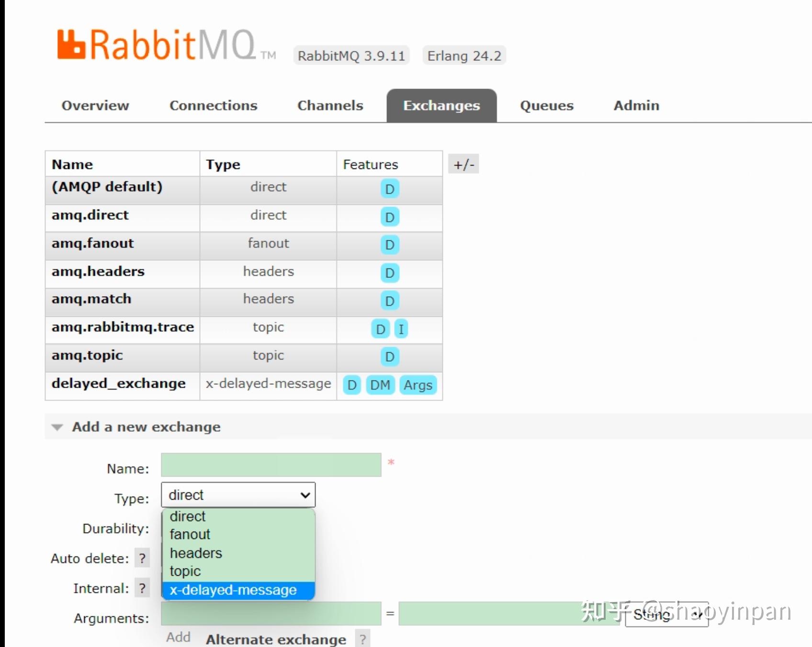Open the (AMQP default) exchange
The height and width of the screenshot is (647, 812).
coord(107,187)
